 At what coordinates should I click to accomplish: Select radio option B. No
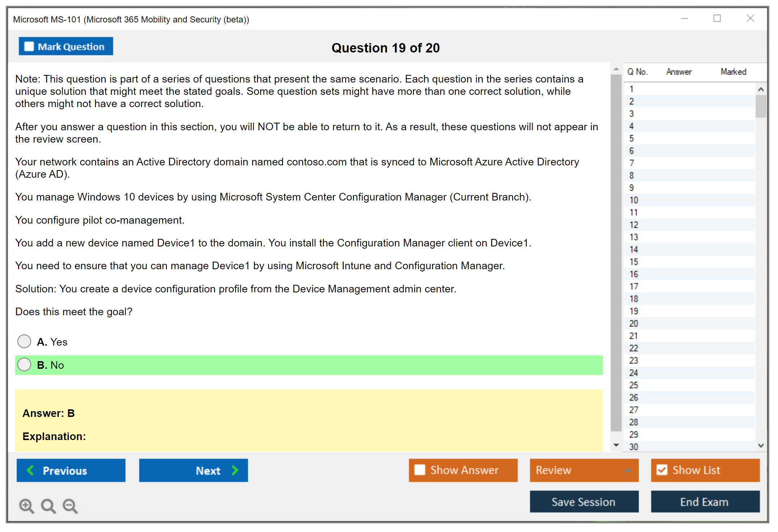click(x=24, y=364)
